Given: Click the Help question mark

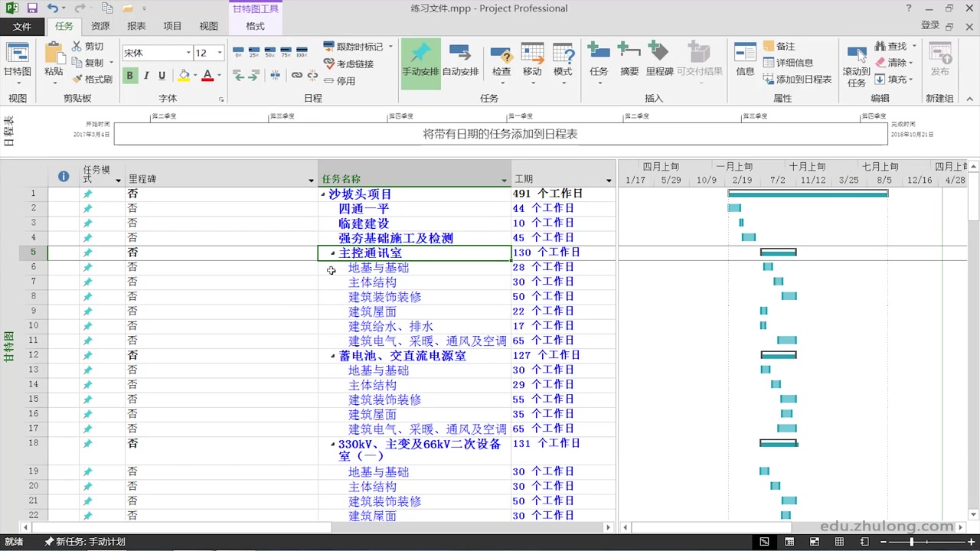Looking at the screenshot, I should click(x=909, y=8).
